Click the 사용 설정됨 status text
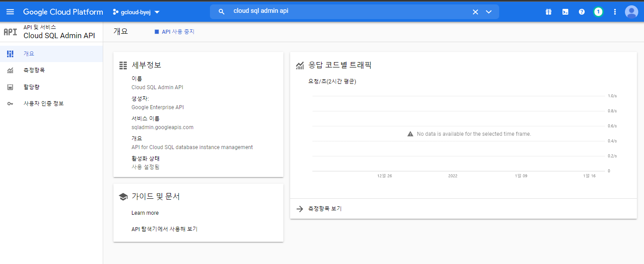This screenshot has height=264, width=644. click(x=145, y=167)
